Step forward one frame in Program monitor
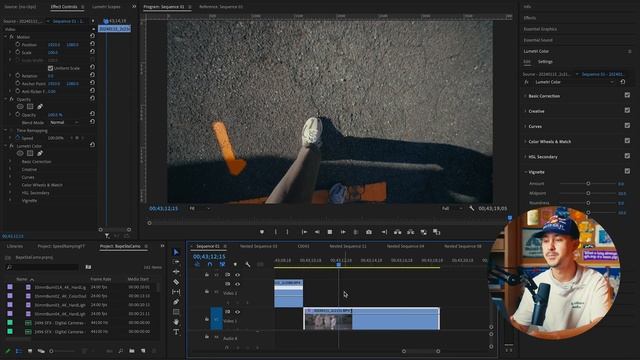This screenshot has height=360, width=640. [x=343, y=232]
